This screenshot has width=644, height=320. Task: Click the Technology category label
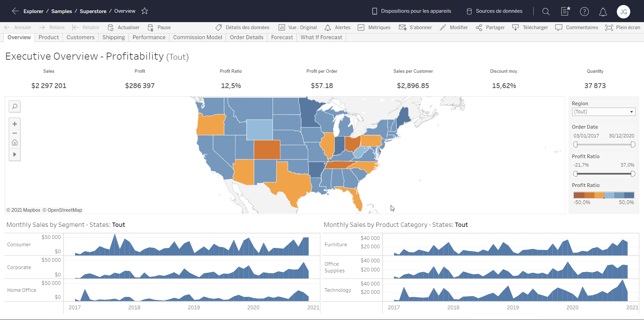[338, 290]
